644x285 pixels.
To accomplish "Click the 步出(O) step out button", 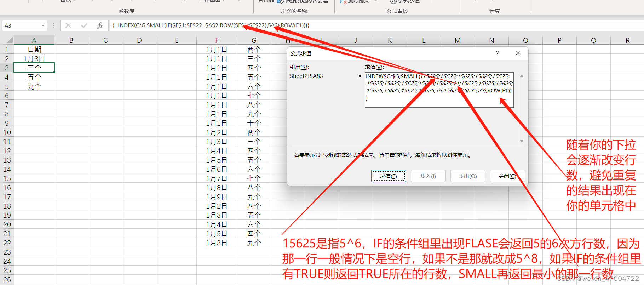I will click(468, 176).
